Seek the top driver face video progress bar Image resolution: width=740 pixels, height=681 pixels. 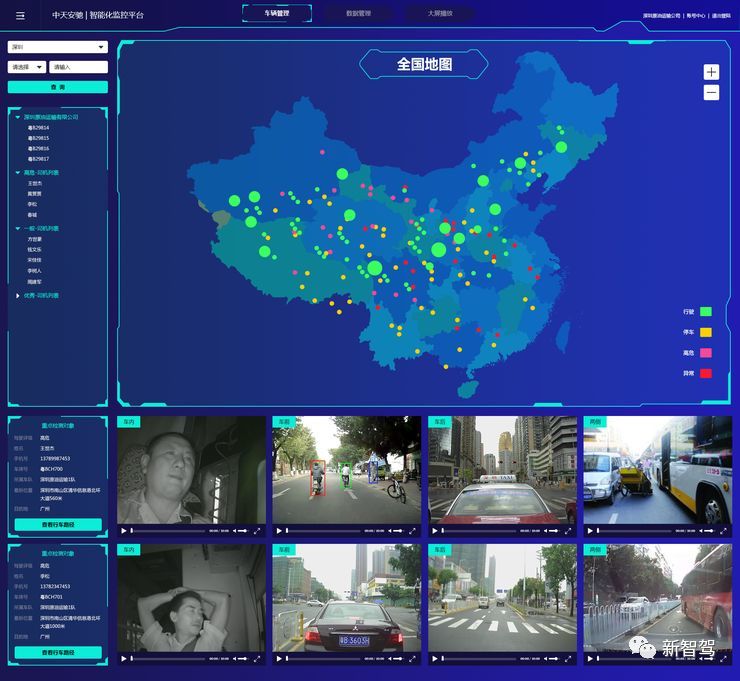[168, 531]
